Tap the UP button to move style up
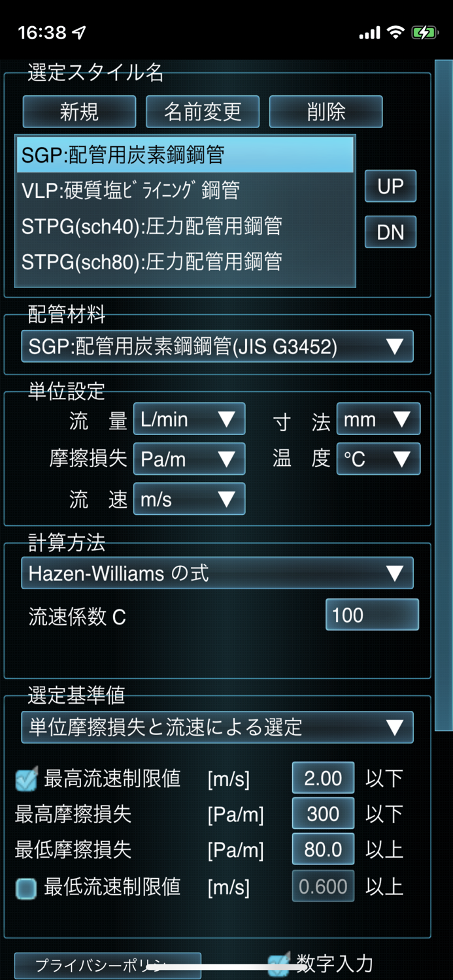The height and width of the screenshot is (980, 453). click(390, 186)
